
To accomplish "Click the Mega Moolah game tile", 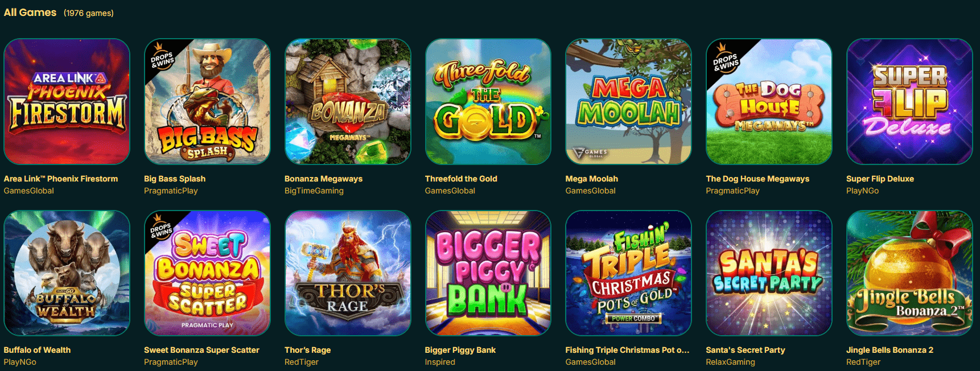I will point(628,102).
